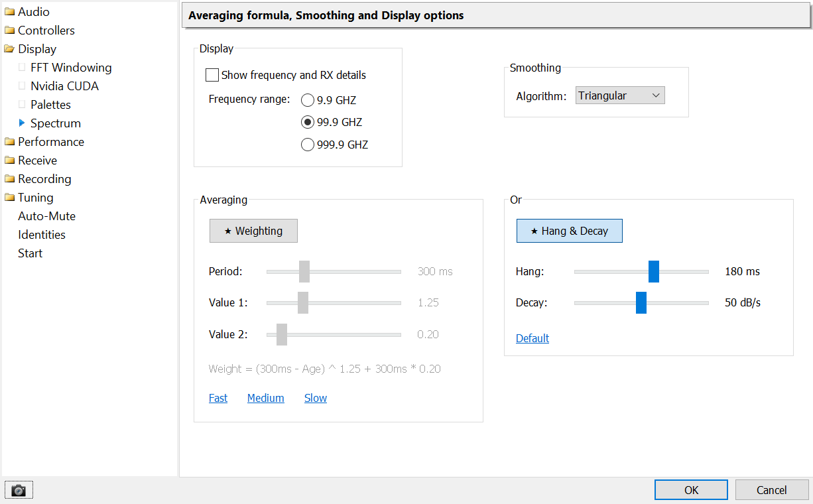Screen dimensions: 813x504
Task: Select Spectrum in the tree
Action: pos(56,123)
